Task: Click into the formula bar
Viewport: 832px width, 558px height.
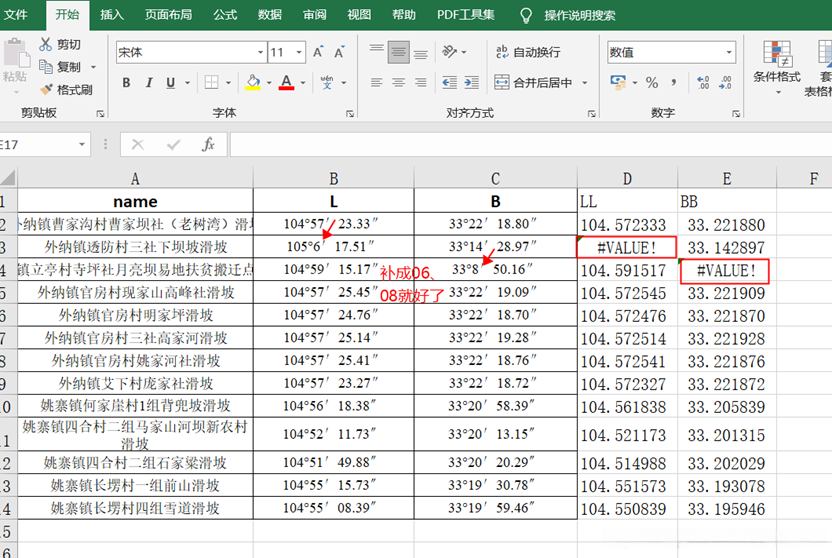Action: click(x=531, y=144)
